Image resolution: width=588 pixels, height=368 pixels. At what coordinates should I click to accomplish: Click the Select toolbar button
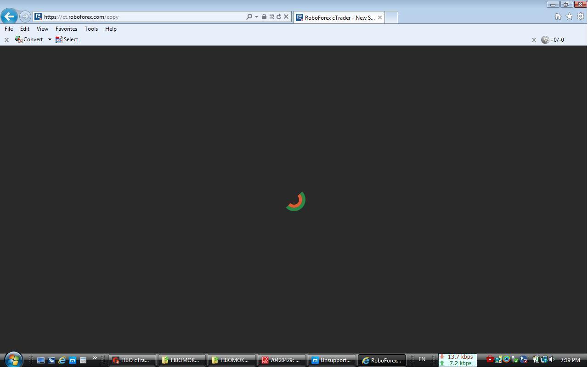tap(67, 39)
